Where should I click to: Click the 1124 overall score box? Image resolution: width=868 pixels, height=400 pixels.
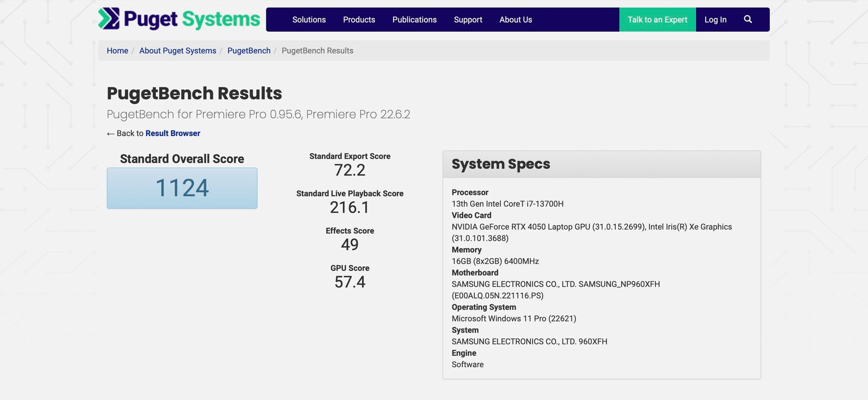[182, 188]
